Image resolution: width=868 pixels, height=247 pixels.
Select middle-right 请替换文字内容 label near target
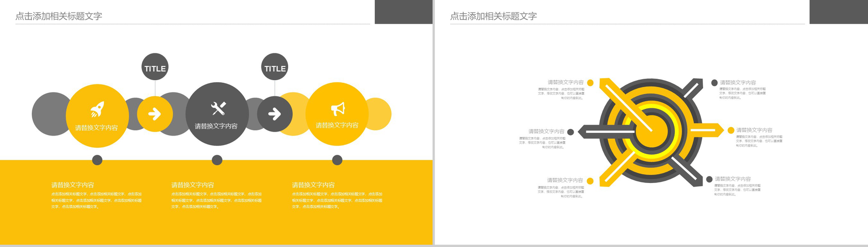click(x=754, y=130)
